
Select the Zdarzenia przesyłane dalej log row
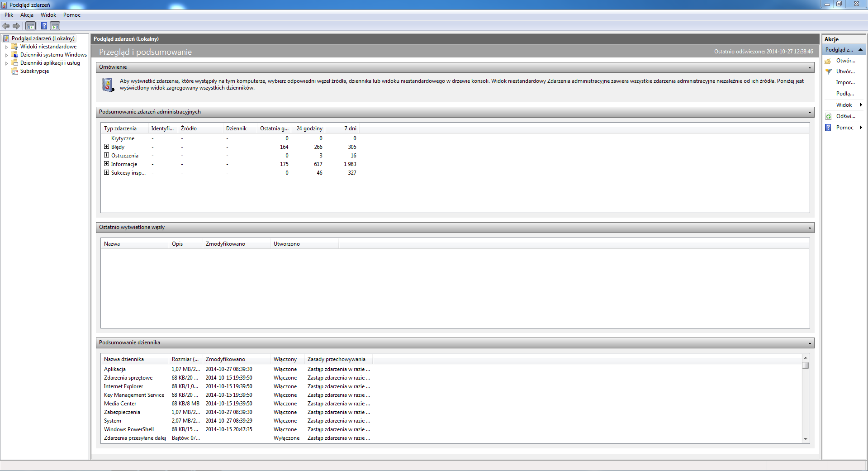237,438
